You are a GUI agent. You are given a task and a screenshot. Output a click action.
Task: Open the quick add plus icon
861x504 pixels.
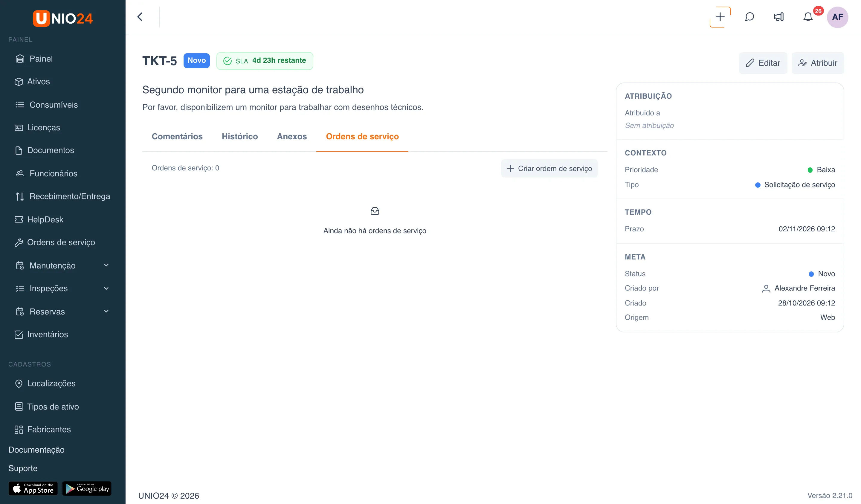pos(720,17)
